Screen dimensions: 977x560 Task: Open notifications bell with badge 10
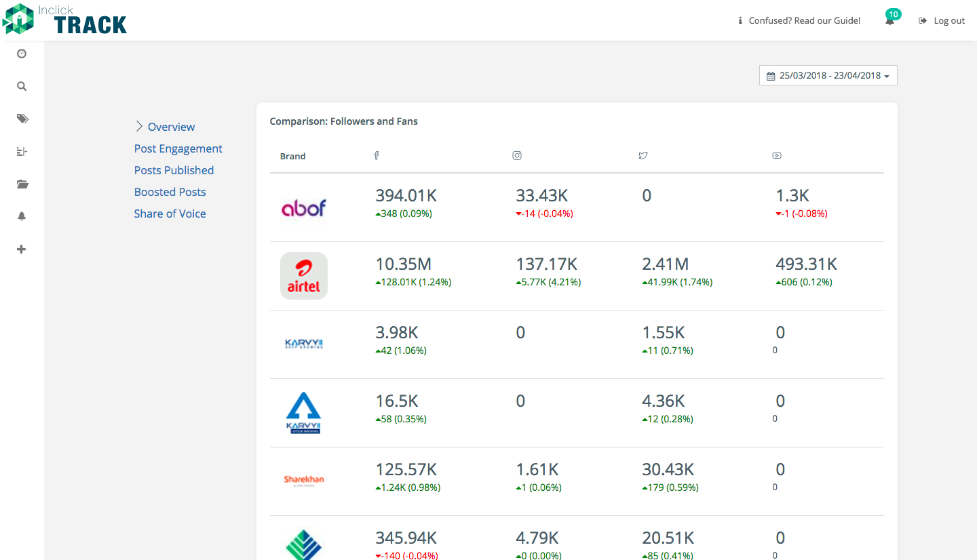pyautogui.click(x=890, y=20)
